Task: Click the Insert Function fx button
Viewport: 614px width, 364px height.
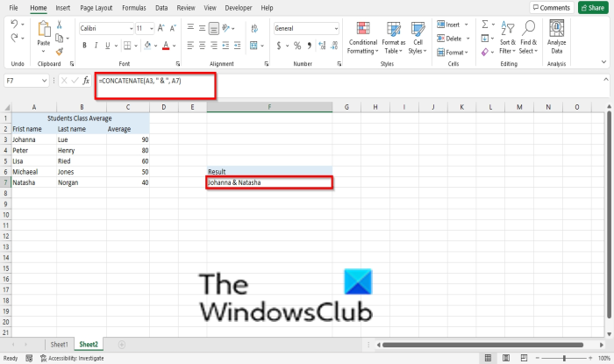Action: click(x=86, y=81)
